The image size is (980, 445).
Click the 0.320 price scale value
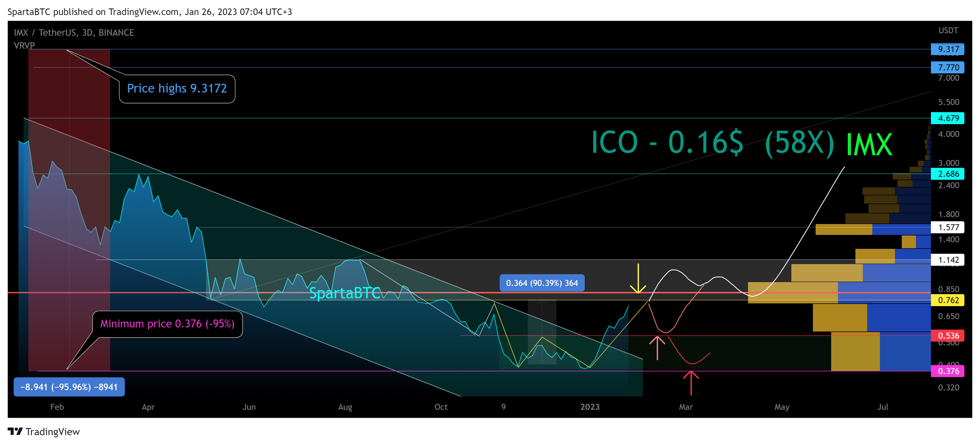[x=948, y=387]
